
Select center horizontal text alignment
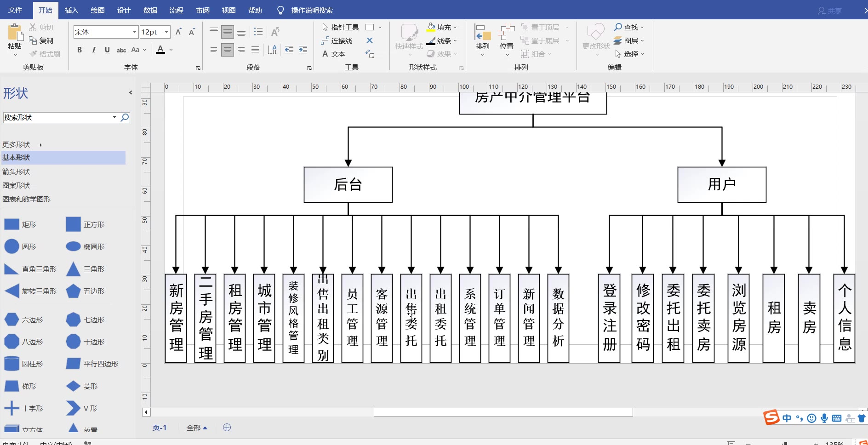[x=228, y=50]
